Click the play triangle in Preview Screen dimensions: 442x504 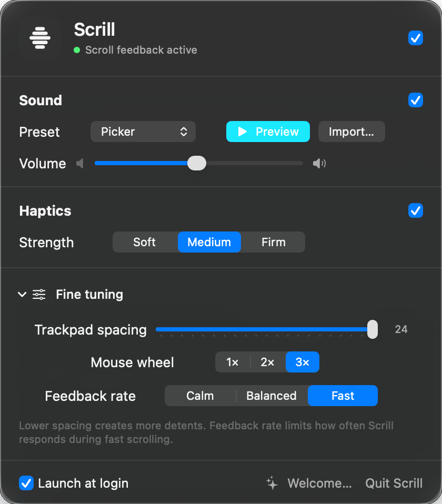click(x=243, y=132)
